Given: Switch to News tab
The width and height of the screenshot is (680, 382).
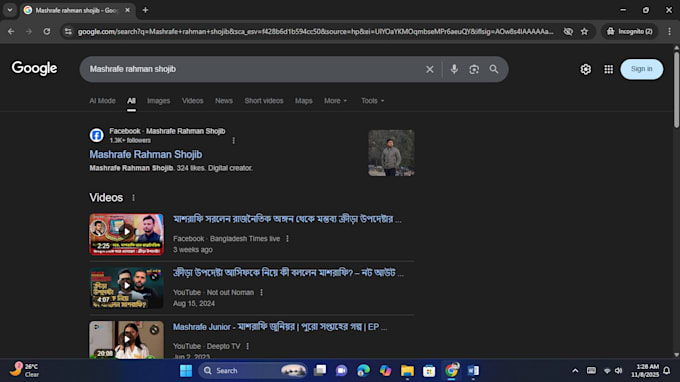Looking at the screenshot, I should [x=224, y=101].
